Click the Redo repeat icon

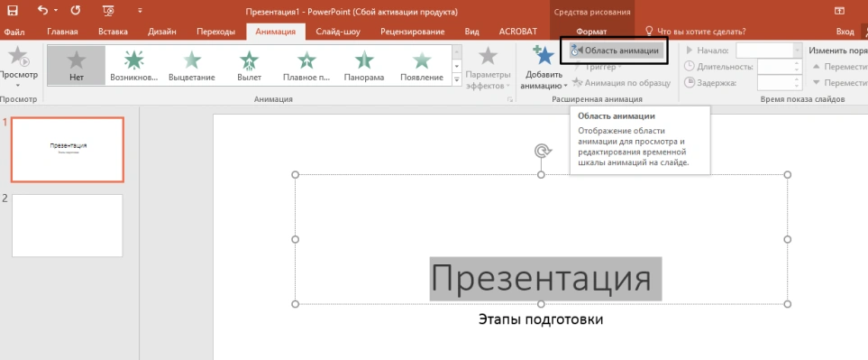(x=76, y=10)
